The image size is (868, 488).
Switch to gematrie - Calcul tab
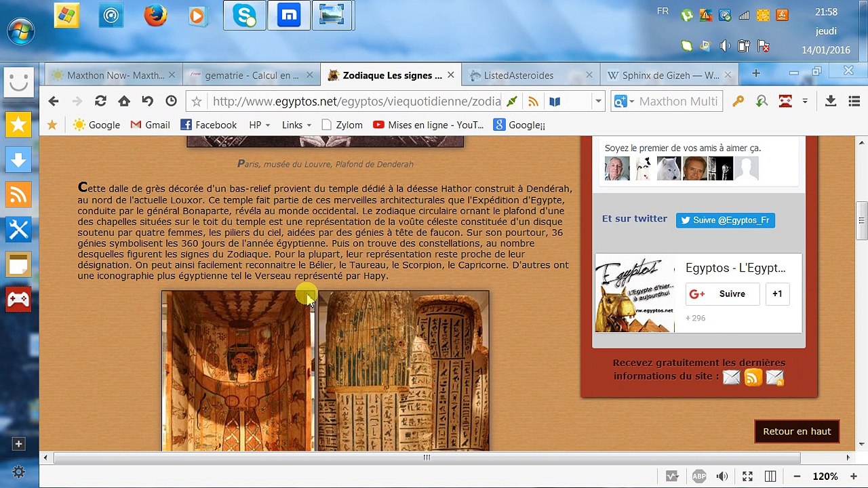tap(251, 75)
